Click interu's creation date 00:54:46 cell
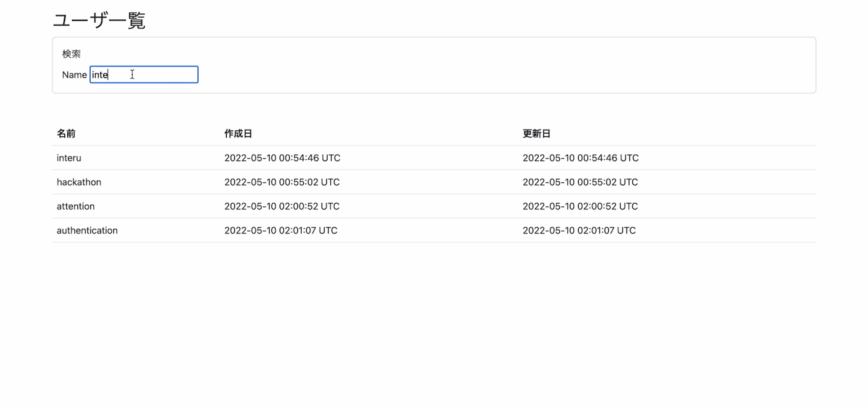Image resolution: width=868 pixels, height=408 pixels. [x=282, y=158]
